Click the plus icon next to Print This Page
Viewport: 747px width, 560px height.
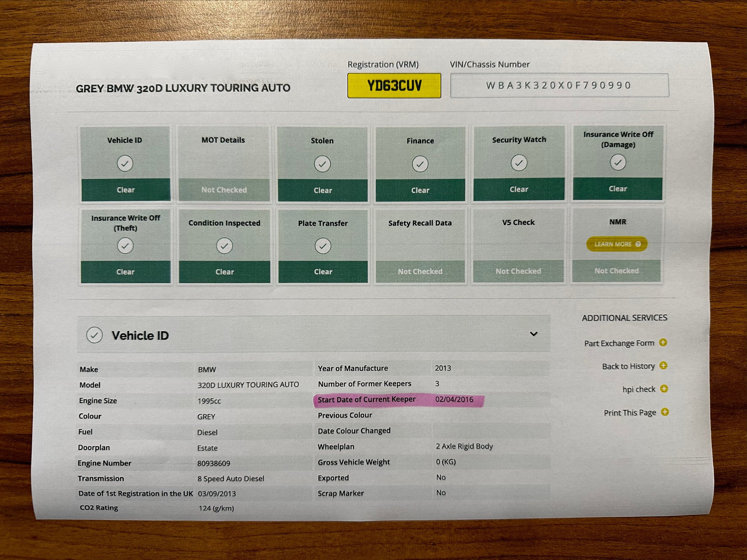(x=665, y=412)
